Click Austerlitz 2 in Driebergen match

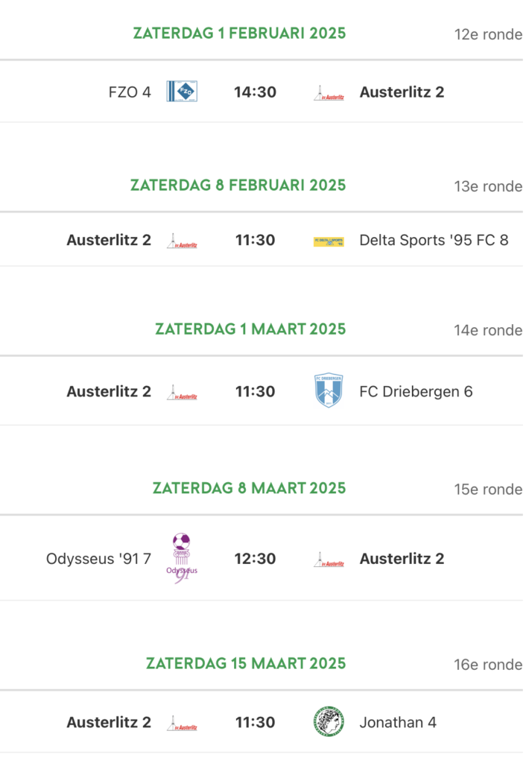[x=109, y=391]
